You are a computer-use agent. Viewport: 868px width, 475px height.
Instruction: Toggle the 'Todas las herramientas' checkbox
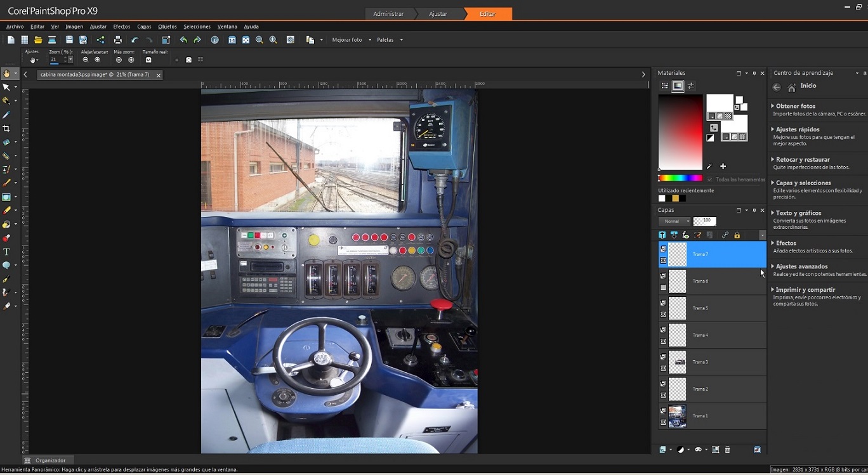[710, 179]
